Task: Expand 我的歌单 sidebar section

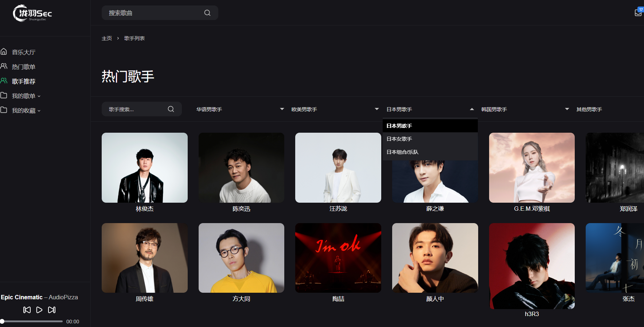Action: point(26,96)
